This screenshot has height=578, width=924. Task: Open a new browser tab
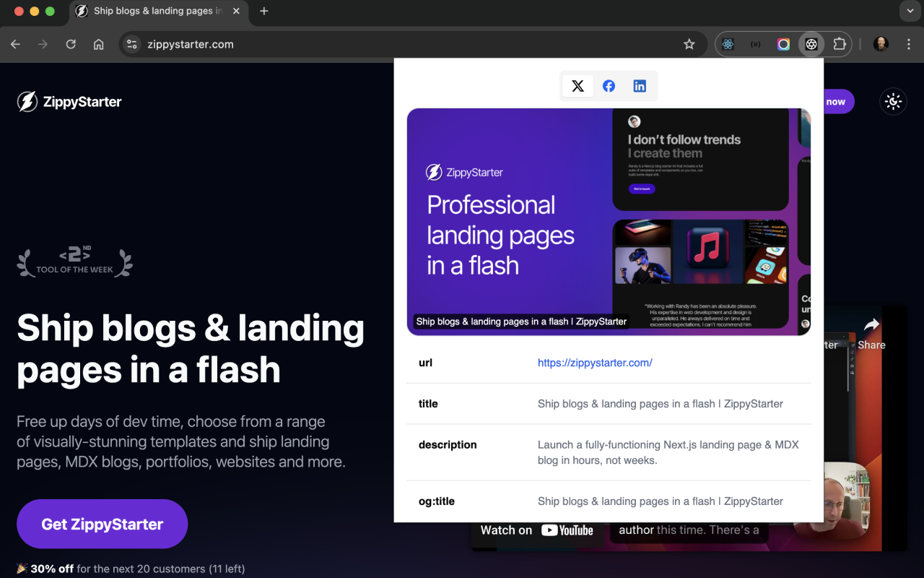(x=264, y=11)
